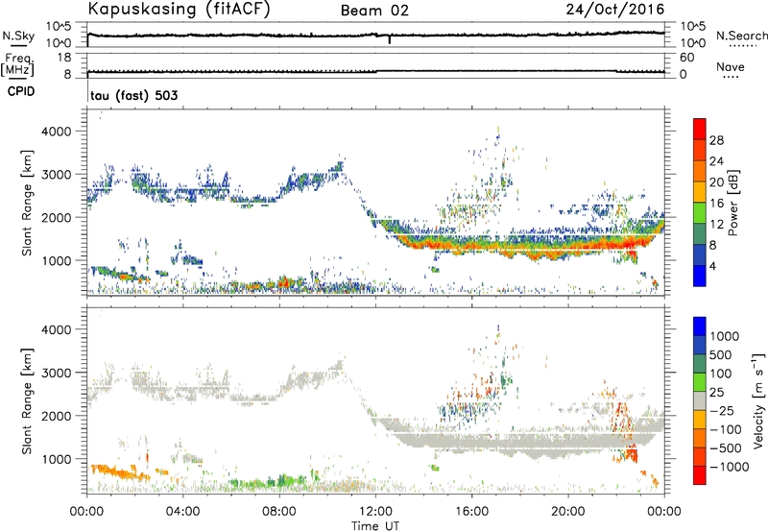The width and height of the screenshot is (768, 532).
Task: Pick the top blue Velocity colorbar segment
Action: (x=700, y=326)
